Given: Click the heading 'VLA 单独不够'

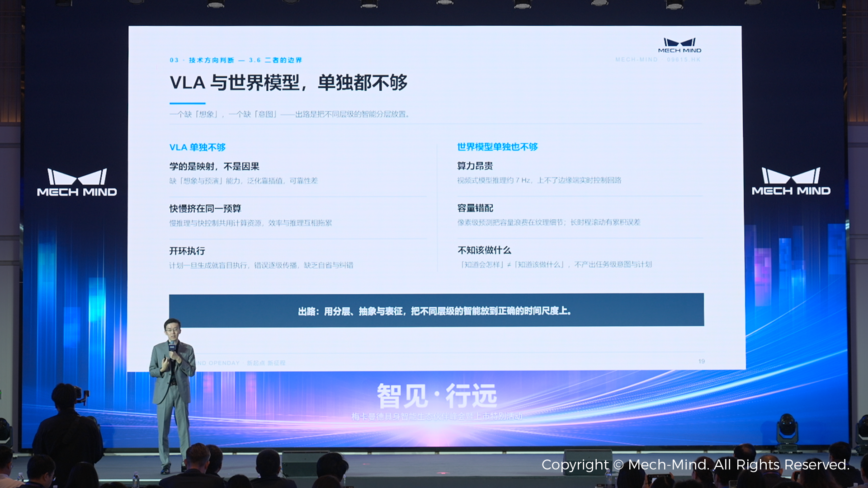Looking at the screenshot, I should [197, 147].
